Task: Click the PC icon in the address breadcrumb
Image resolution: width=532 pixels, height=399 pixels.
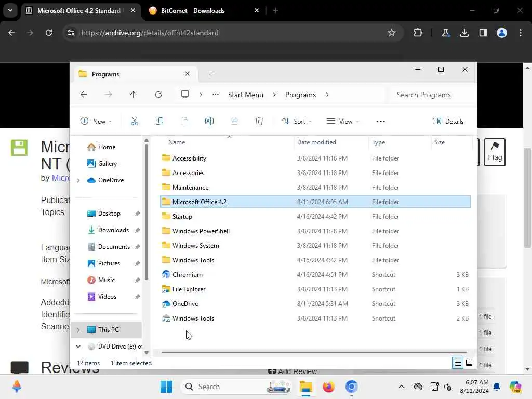Action: tap(185, 95)
